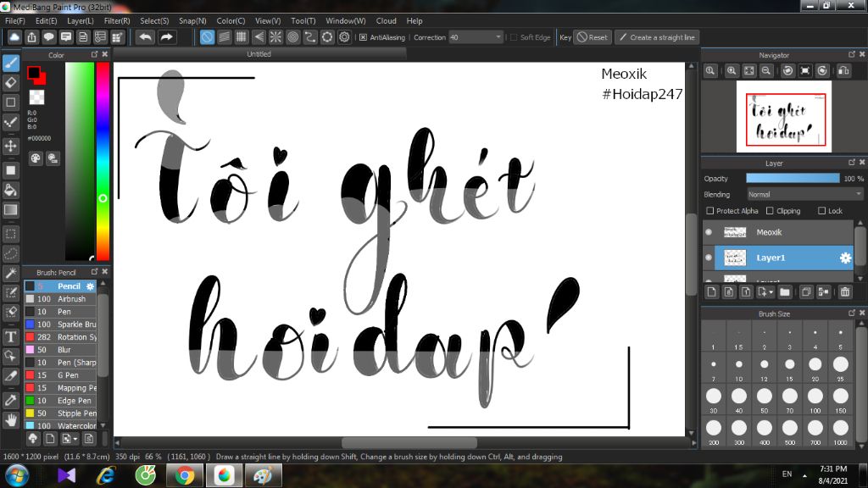The image size is (868, 488).
Task: Click the Reset key button
Action: point(593,37)
